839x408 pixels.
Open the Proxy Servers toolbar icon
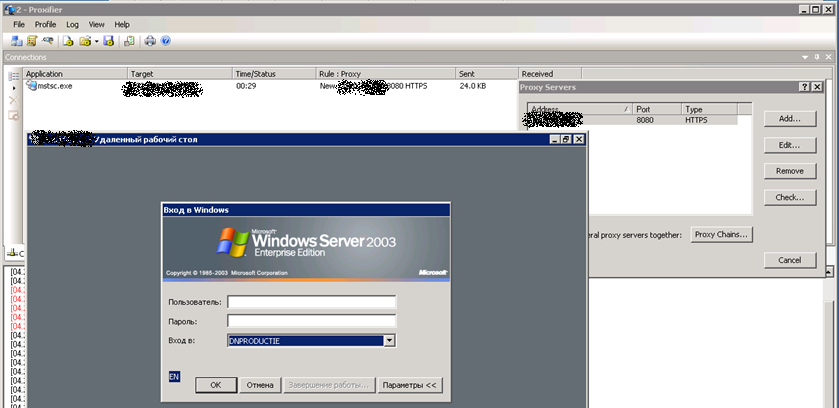pos(17,41)
